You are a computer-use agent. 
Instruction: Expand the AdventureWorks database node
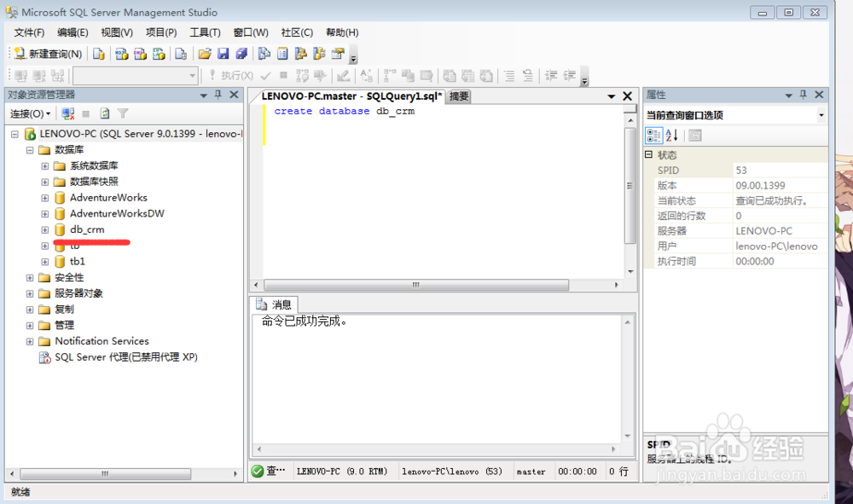[45, 198]
